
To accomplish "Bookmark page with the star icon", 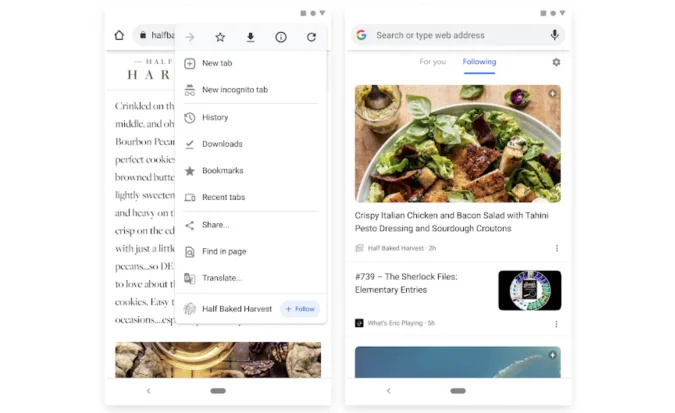I will coord(220,37).
